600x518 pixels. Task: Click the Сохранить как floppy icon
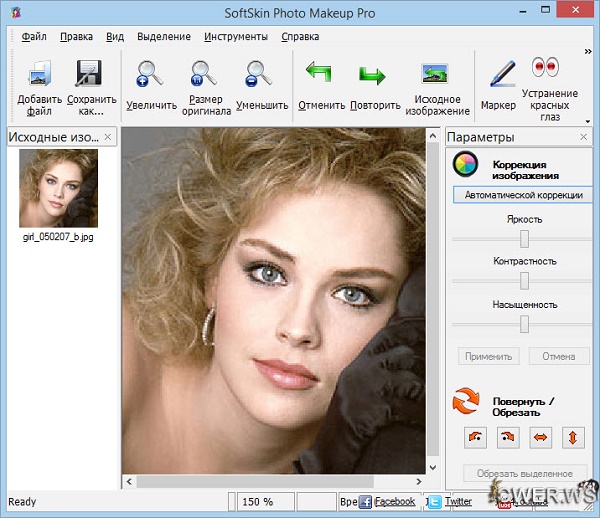coord(89,73)
